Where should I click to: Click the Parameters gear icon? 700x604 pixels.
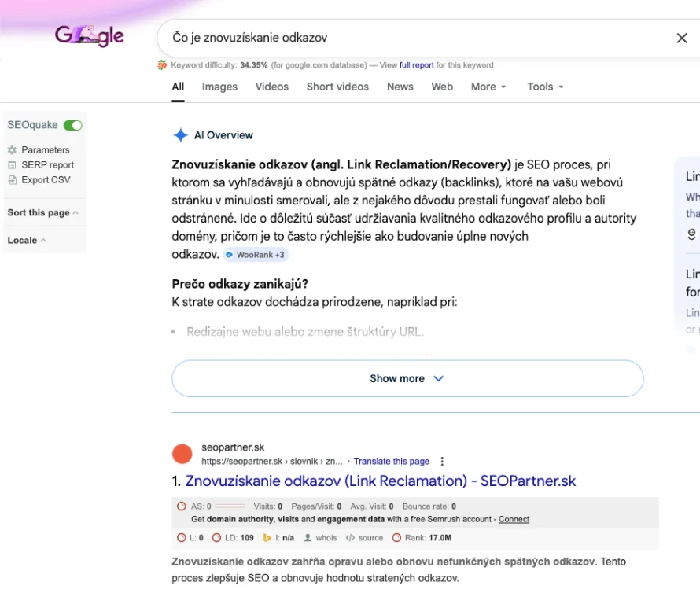pos(12,150)
